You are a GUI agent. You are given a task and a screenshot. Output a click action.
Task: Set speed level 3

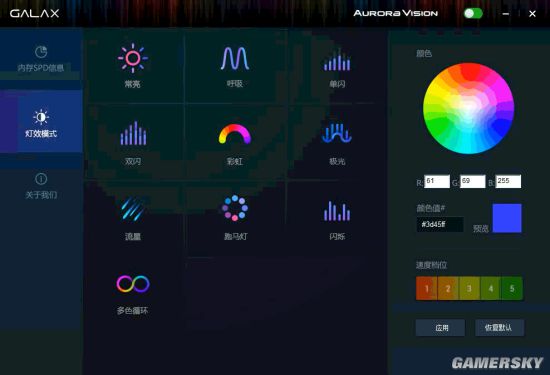coord(469,288)
